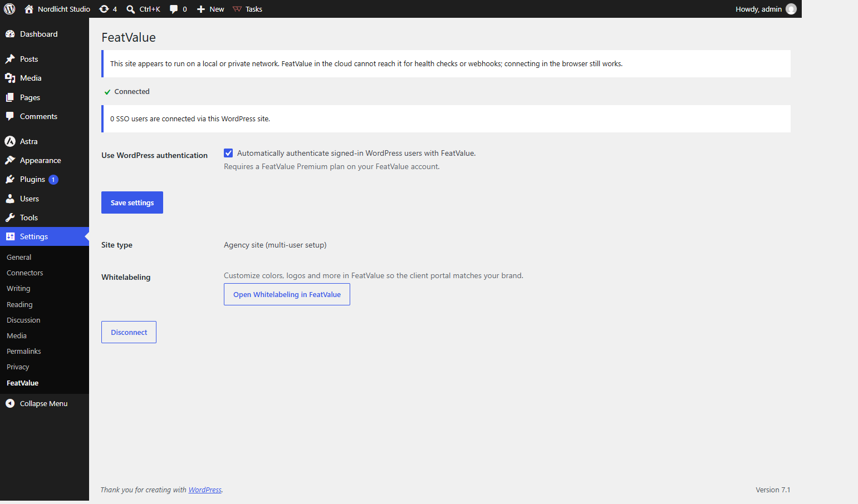Viewport: 858px width, 504px height.
Task: Click the "Agency site (multi-user setup)" text
Action: 275,245
